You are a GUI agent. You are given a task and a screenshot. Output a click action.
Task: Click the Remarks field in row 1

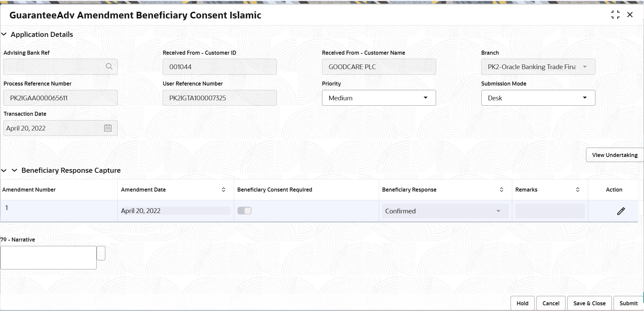click(x=550, y=211)
